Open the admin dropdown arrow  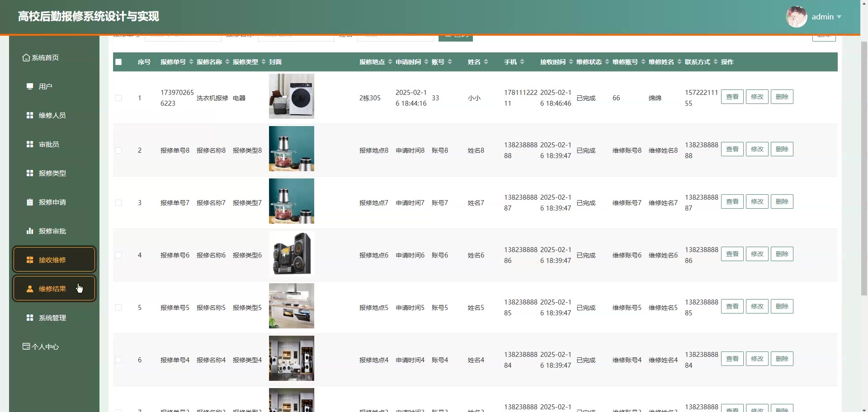click(x=839, y=17)
